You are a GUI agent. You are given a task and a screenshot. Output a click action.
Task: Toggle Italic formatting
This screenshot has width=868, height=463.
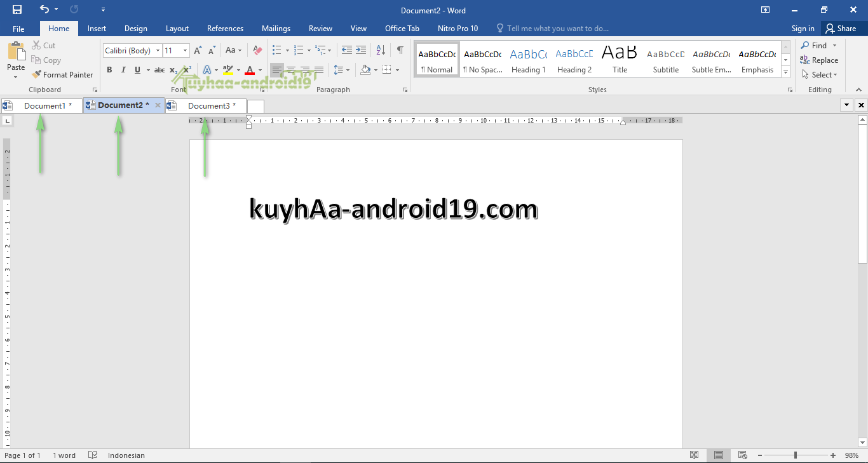click(x=123, y=70)
